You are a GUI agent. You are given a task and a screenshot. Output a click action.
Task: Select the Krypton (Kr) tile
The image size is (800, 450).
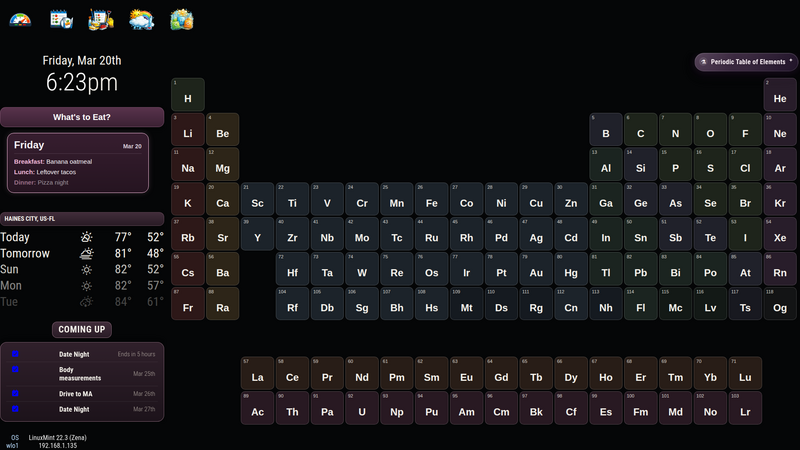(x=780, y=199)
